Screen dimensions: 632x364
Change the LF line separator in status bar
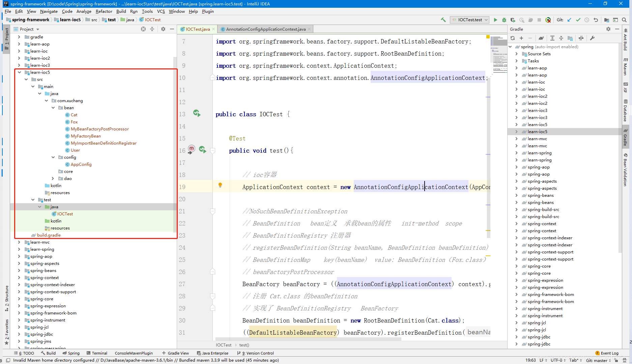click(x=543, y=360)
